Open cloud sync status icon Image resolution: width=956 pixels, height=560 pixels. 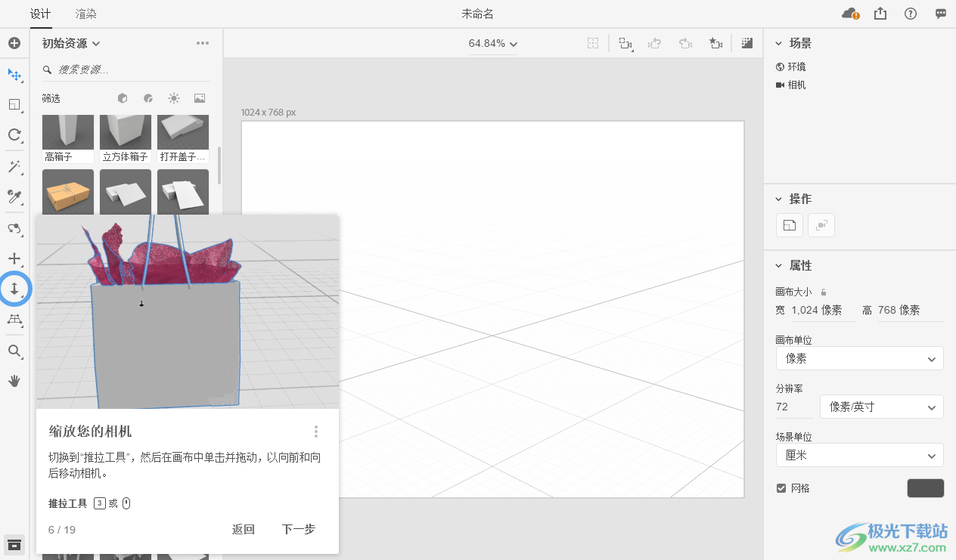pyautogui.click(x=850, y=14)
